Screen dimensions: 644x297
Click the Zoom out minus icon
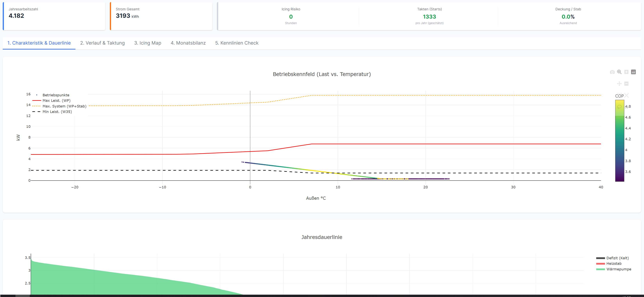click(x=626, y=84)
